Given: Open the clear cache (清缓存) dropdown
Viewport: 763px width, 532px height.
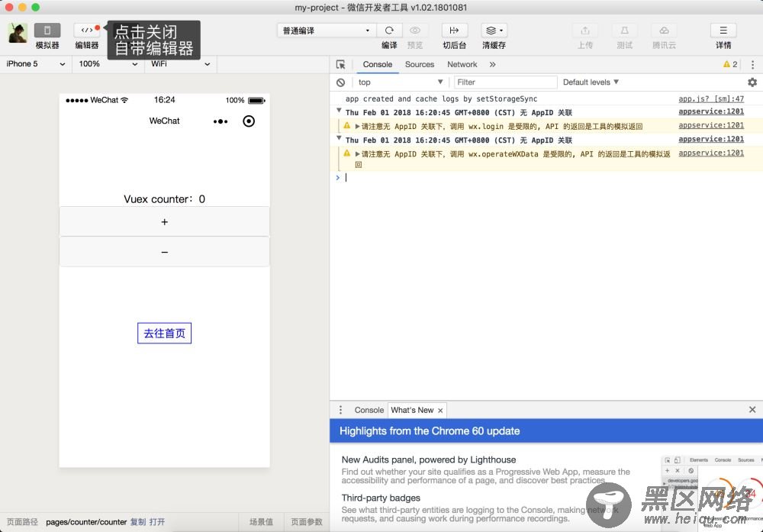Looking at the screenshot, I should (x=494, y=31).
